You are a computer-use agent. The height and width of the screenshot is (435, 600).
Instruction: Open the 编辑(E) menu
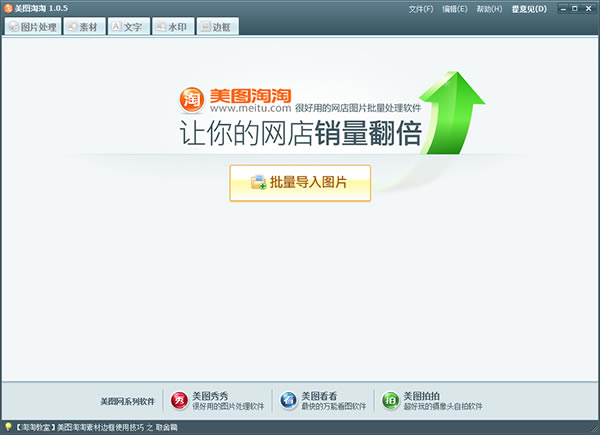tap(455, 9)
